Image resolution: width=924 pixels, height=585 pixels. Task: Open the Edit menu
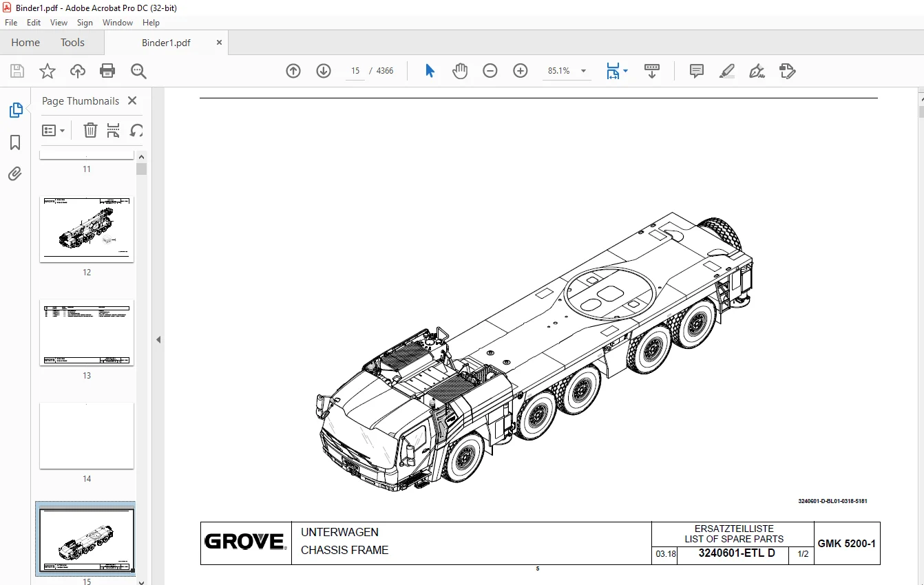(x=34, y=23)
